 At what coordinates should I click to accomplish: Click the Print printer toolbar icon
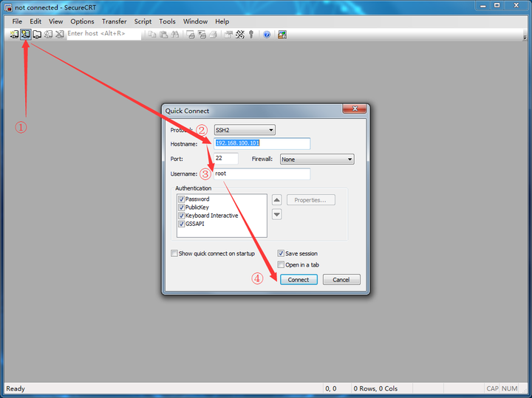213,34
